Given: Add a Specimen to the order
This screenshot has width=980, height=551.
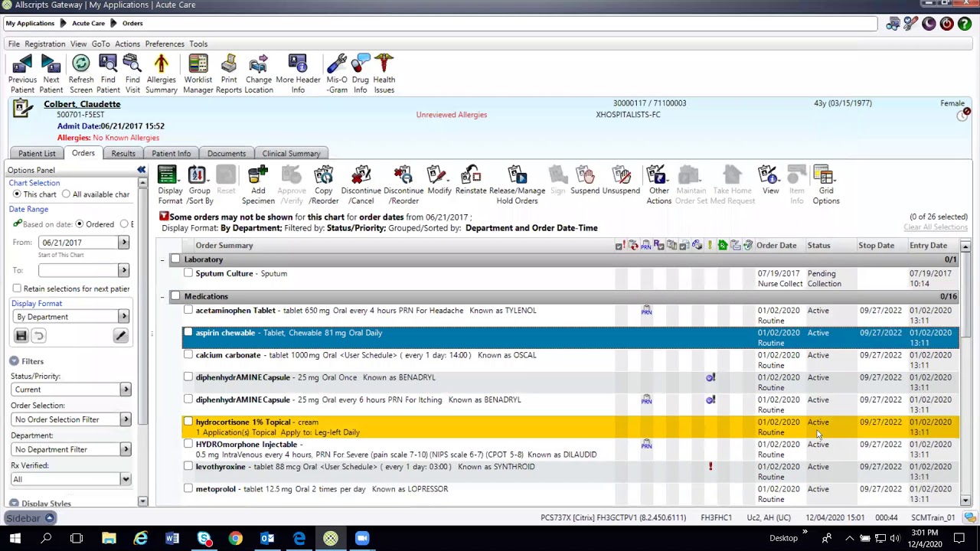Looking at the screenshot, I should (x=258, y=184).
